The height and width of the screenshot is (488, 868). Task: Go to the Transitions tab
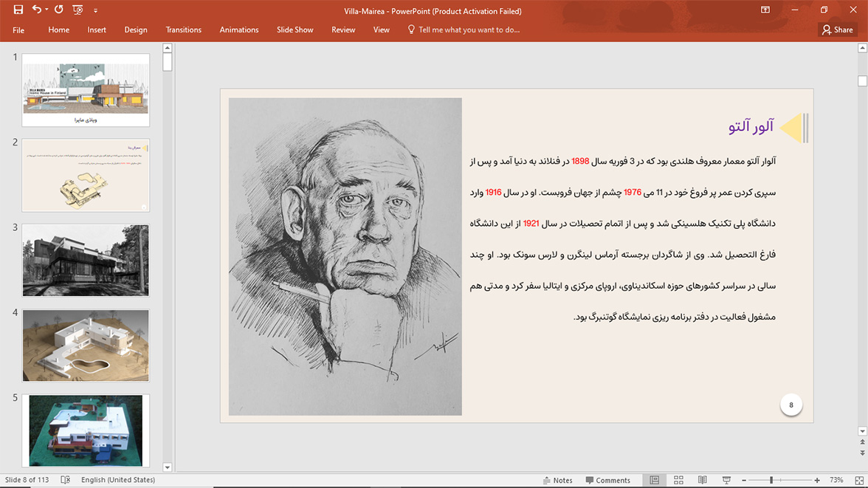[x=183, y=30]
